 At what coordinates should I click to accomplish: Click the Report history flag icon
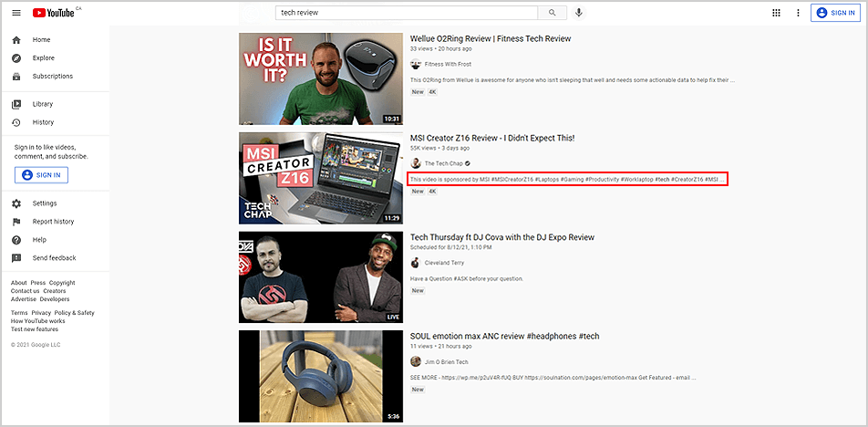click(16, 222)
